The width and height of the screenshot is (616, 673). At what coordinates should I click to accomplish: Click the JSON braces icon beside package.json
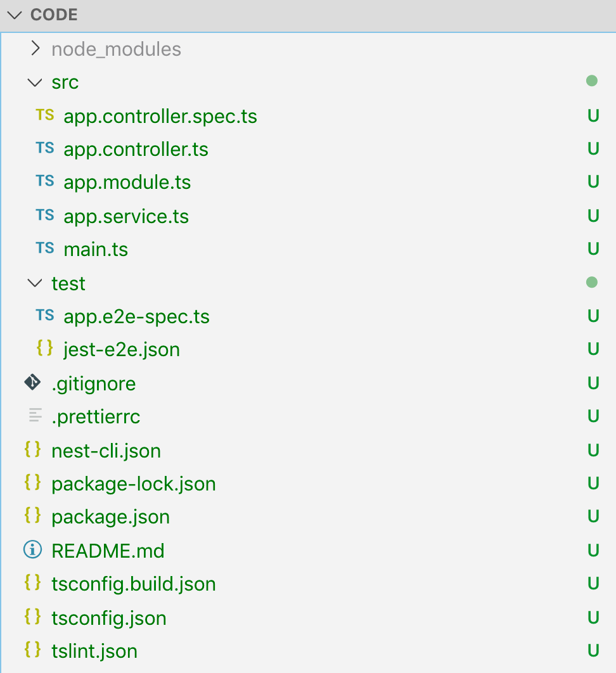click(32, 516)
